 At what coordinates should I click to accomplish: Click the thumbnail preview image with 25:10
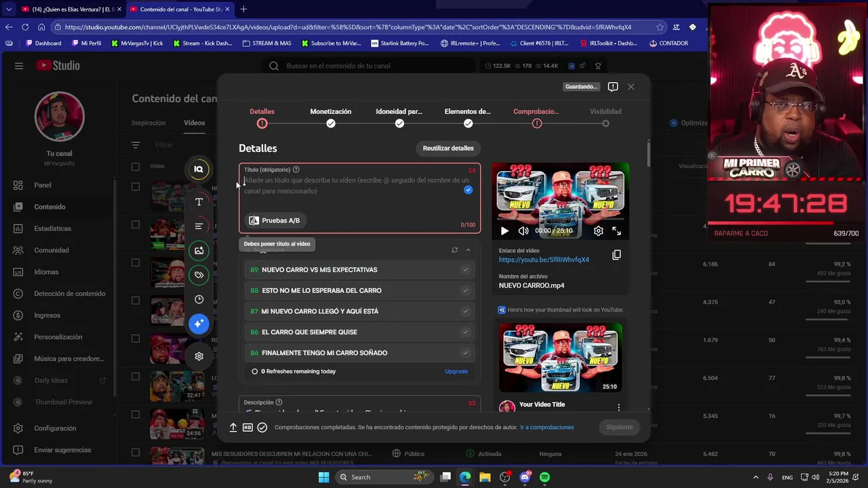pos(560,357)
